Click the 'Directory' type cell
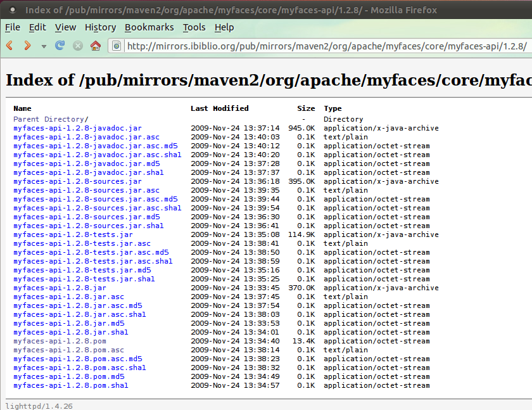Viewport: 532px width, 410px height. click(x=343, y=119)
